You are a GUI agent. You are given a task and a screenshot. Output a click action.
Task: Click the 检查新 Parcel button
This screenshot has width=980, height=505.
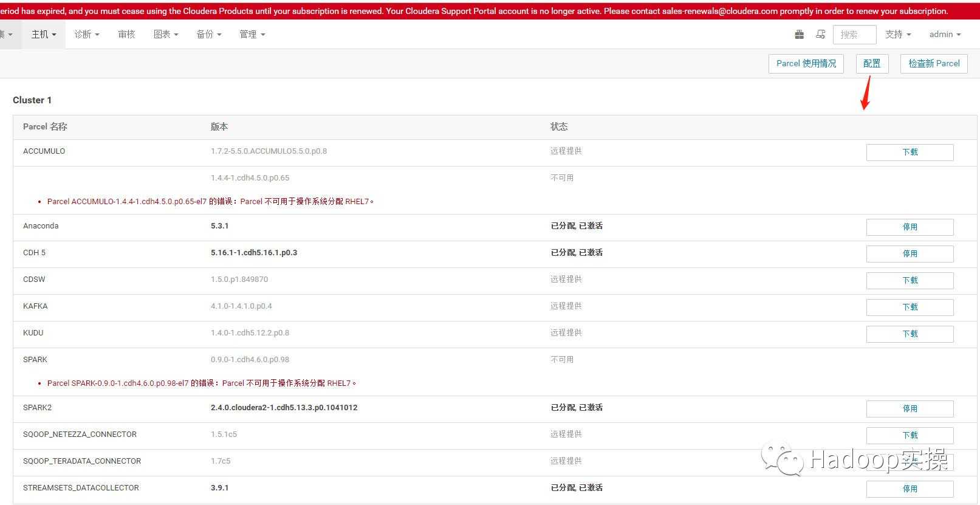[934, 63]
